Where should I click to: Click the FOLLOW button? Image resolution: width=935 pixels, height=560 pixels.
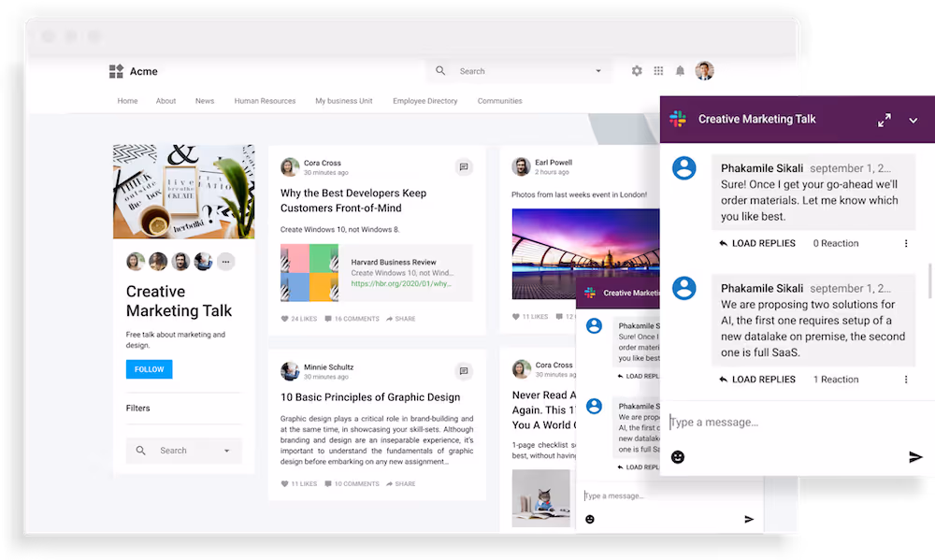click(149, 369)
